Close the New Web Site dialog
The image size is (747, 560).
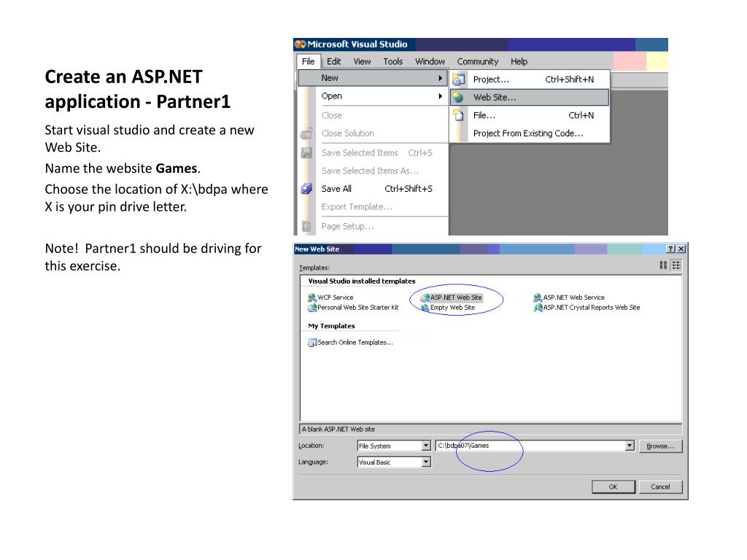tap(681, 249)
